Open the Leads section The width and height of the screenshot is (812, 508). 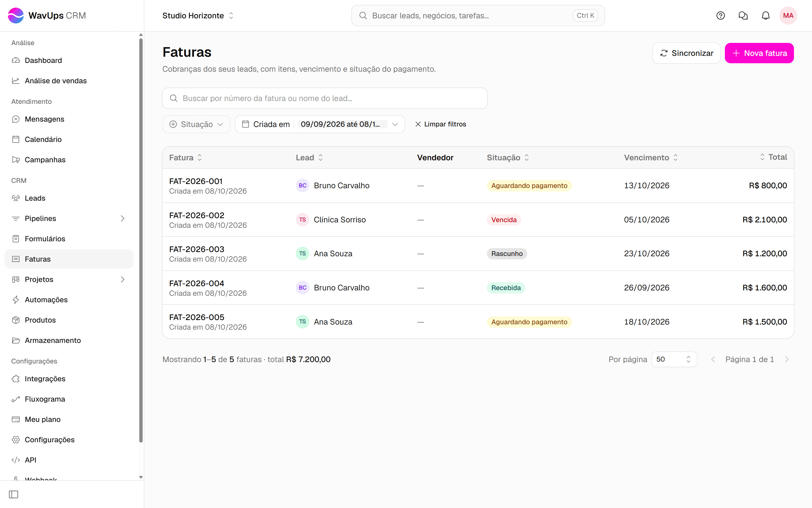[x=69, y=198]
